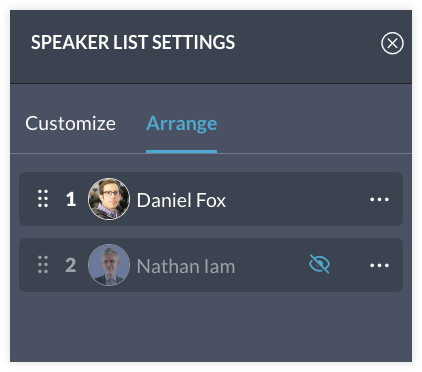Select the Nathan Iam name label
The height and width of the screenshot is (372, 422).
[186, 266]
